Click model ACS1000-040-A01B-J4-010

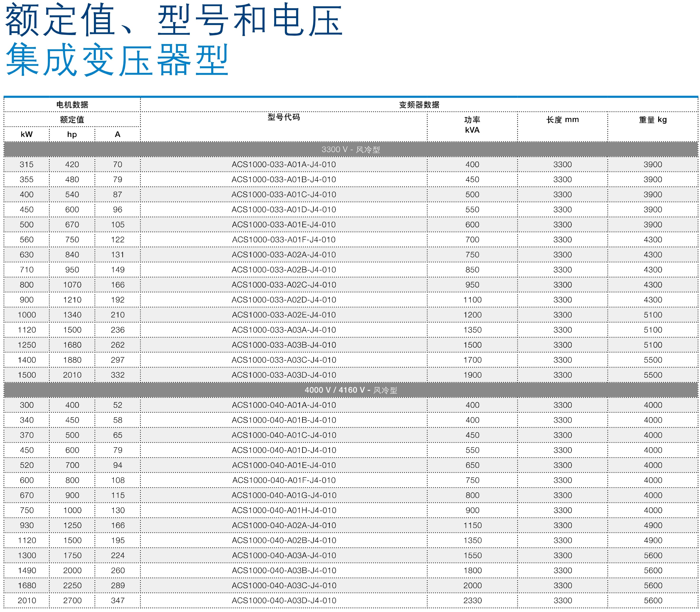pos(284,420)
